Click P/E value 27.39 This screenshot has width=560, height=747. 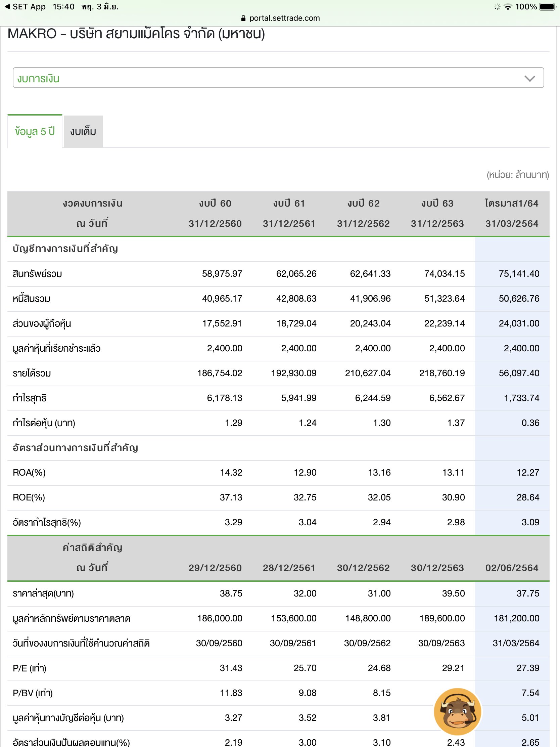(x=528, y=668)
